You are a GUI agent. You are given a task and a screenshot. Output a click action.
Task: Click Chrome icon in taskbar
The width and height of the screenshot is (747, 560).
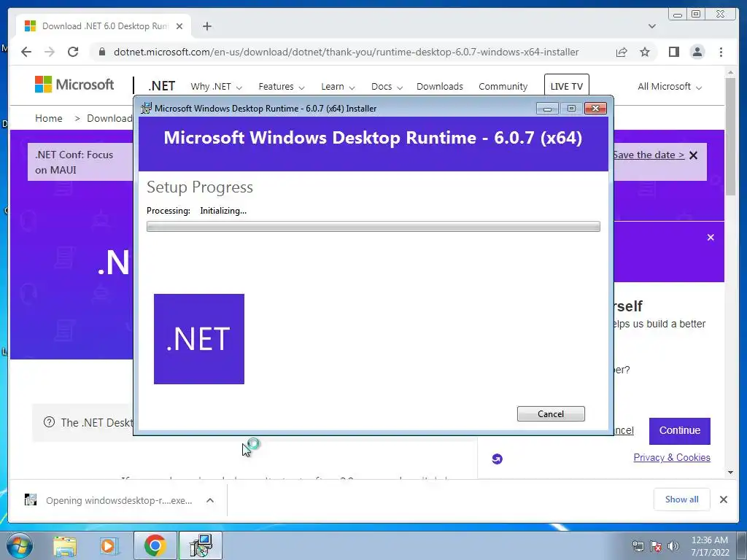point(155,545)
